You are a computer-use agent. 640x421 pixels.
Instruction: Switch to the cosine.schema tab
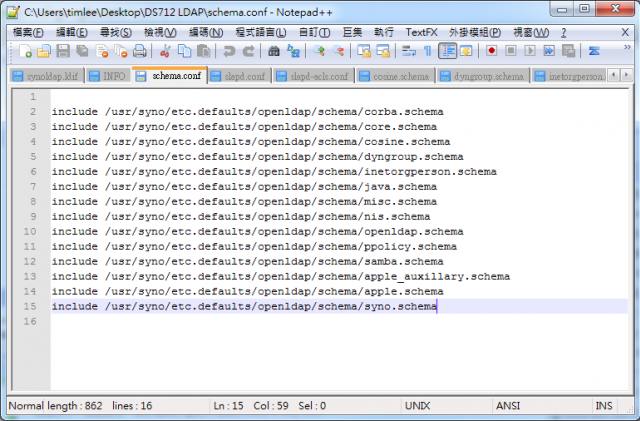coord(396,76)
